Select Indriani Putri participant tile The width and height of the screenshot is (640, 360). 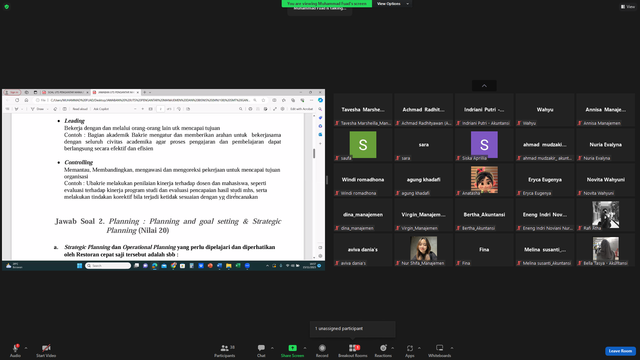484,110
